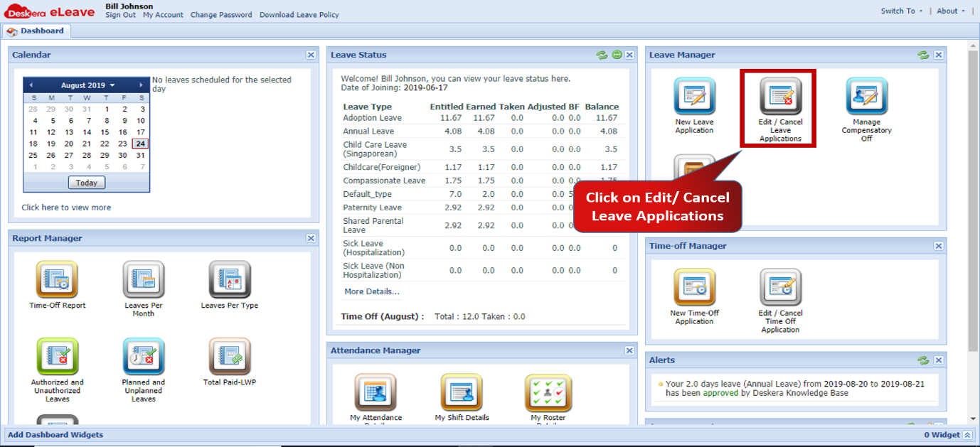Open the August 2019 month selector
The width and height of the screenshot is (980, 447).
[x=85, y=84]
